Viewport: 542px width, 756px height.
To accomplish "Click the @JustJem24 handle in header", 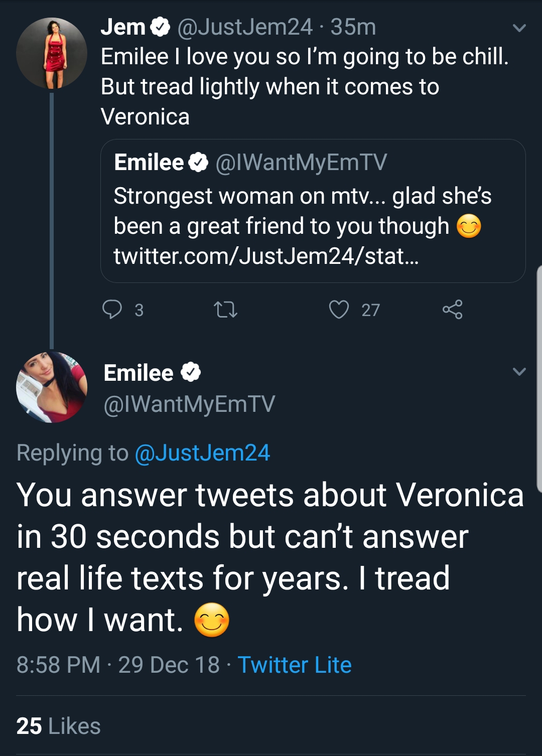I will pyautogui.click(x=245, y=27).
